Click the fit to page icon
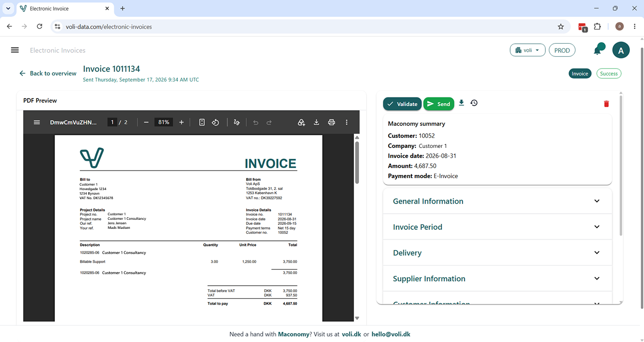This screenshot has width=644, height=342. (201, 122)
